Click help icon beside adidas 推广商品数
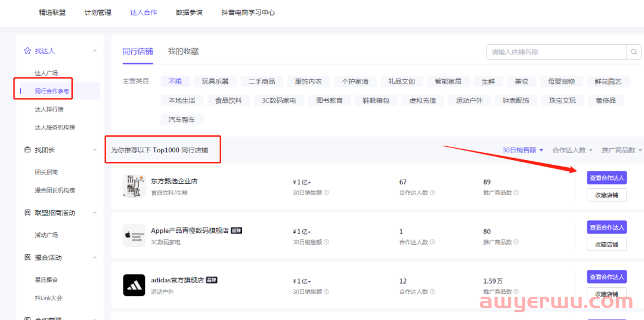 pyautogui.click(x=516, y=291)
